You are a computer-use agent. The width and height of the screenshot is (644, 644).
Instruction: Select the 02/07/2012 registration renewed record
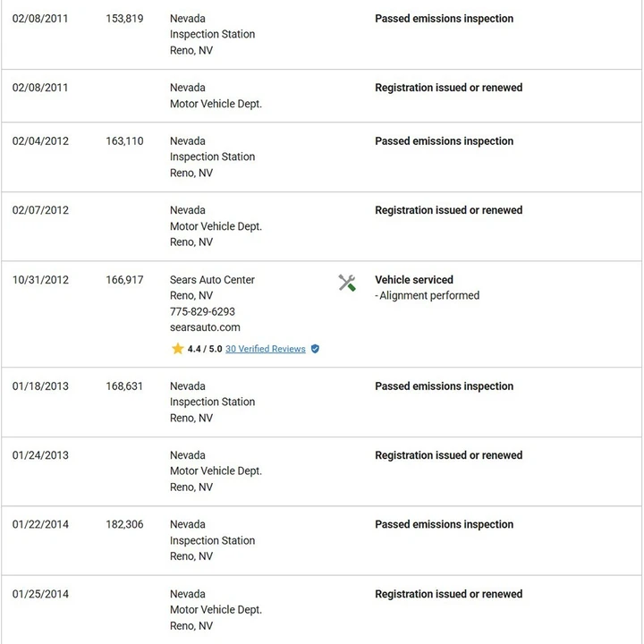[322, 226]
